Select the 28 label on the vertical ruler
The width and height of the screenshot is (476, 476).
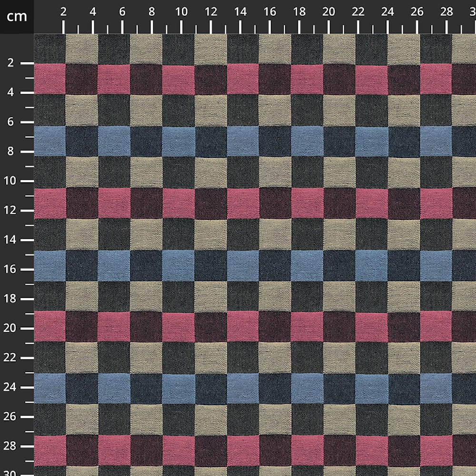coord(10,446)
